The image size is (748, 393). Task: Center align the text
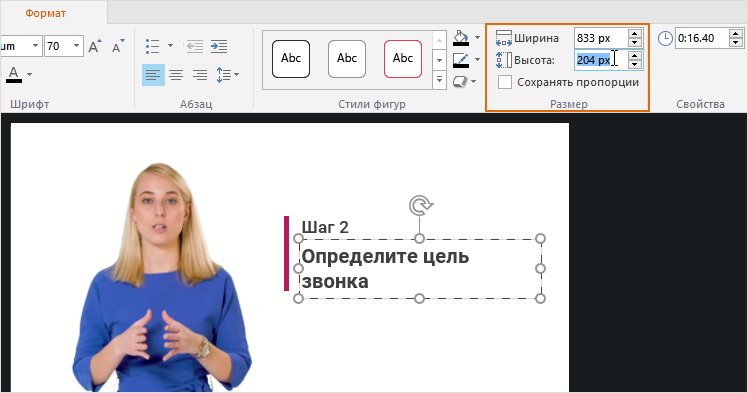[x=177, y=75]
